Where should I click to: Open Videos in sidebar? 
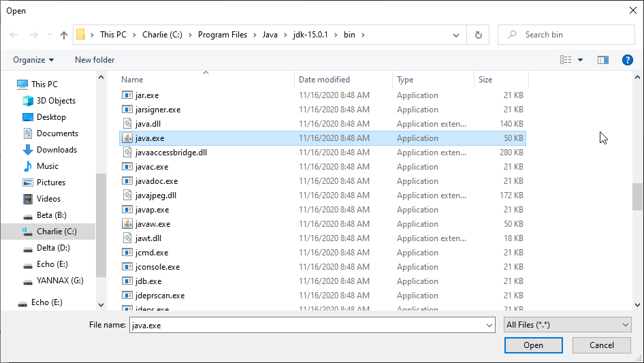click(48, 199)
